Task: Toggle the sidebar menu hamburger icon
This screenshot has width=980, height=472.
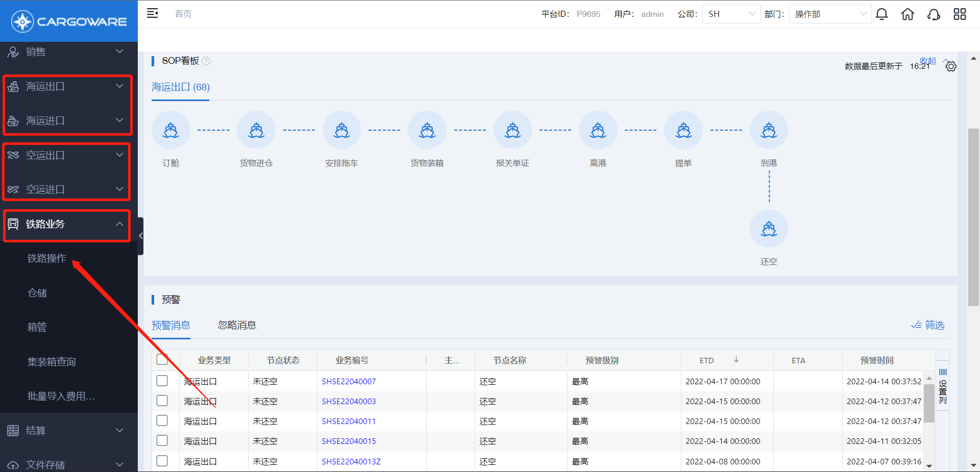Action: point(153,14)
